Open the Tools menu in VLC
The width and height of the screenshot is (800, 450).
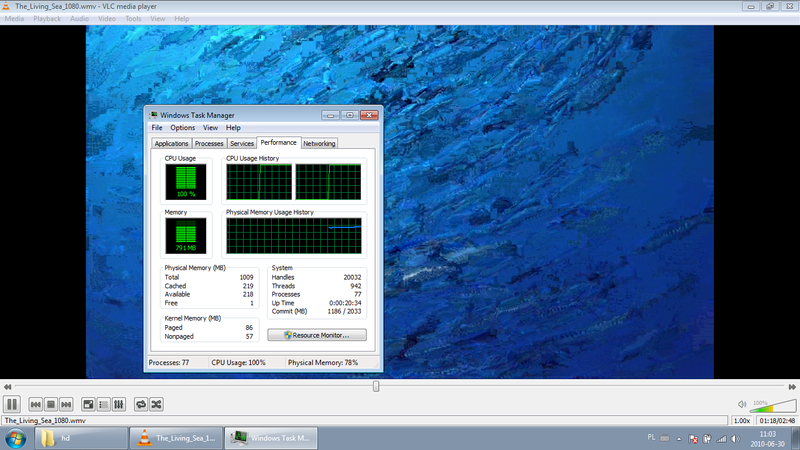[133, 18]
